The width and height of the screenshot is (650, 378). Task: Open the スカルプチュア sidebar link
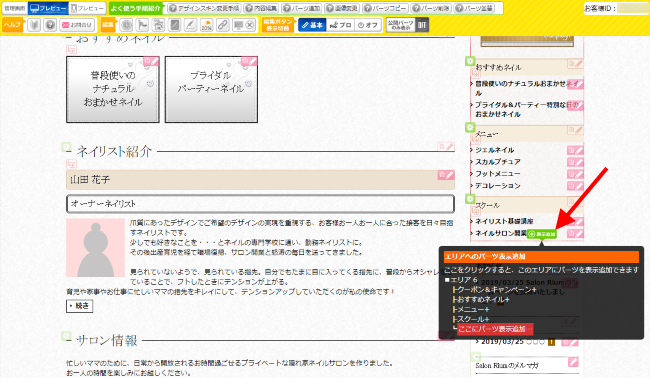(x=497, y=162)
